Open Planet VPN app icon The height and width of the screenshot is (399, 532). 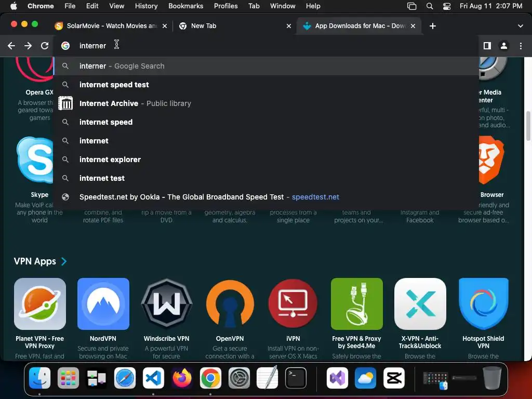pos(39,303)
